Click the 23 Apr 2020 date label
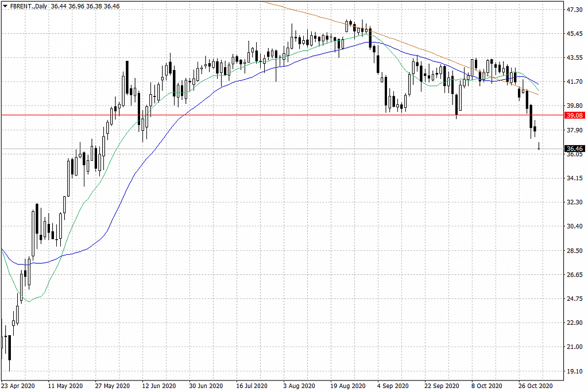The height and width of the screenshot is (392, 588). [18, 386]
